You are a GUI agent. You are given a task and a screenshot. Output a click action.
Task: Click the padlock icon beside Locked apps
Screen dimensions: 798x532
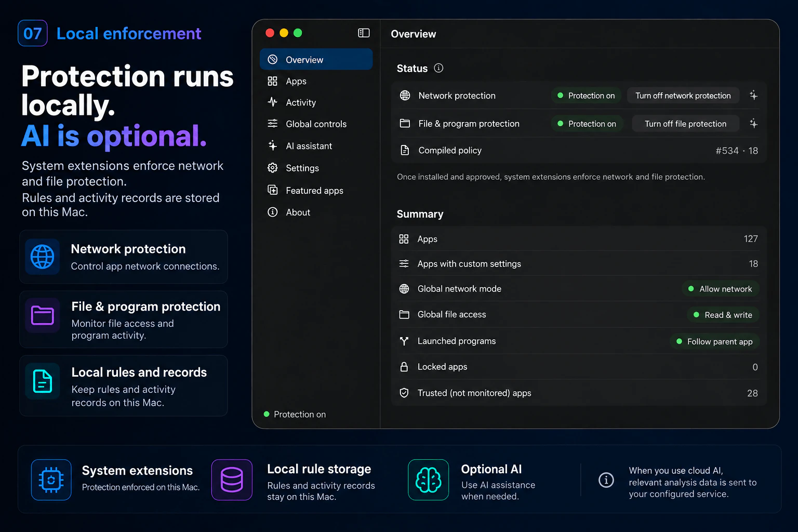(404, 367)
